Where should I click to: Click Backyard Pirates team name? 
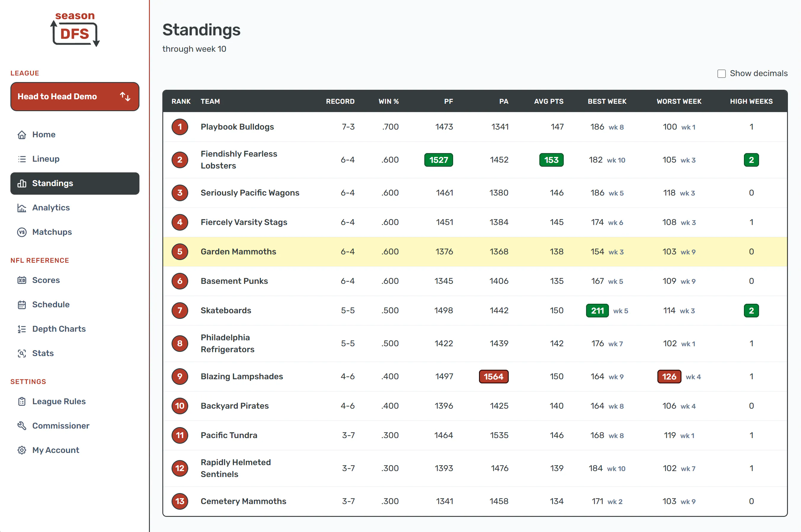pyautogui.click(x=235, y=406)
